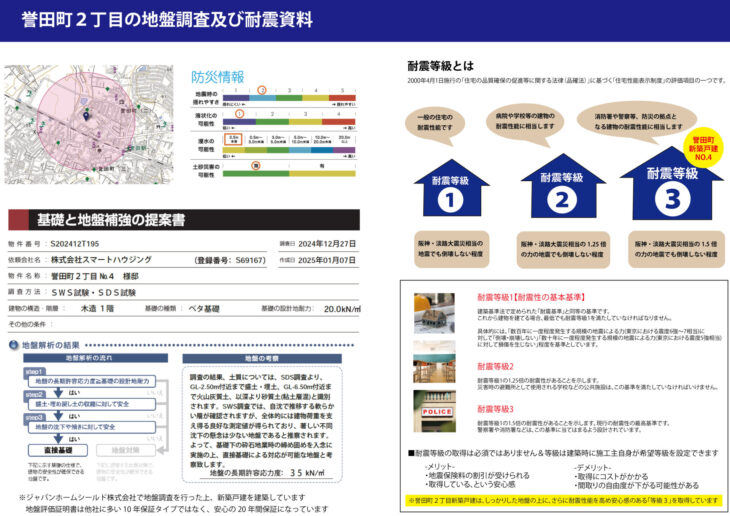Click the blue arrow between step2 and step3 boxes
This screenshot has height=516, width=730.
[x=58, y=415]
